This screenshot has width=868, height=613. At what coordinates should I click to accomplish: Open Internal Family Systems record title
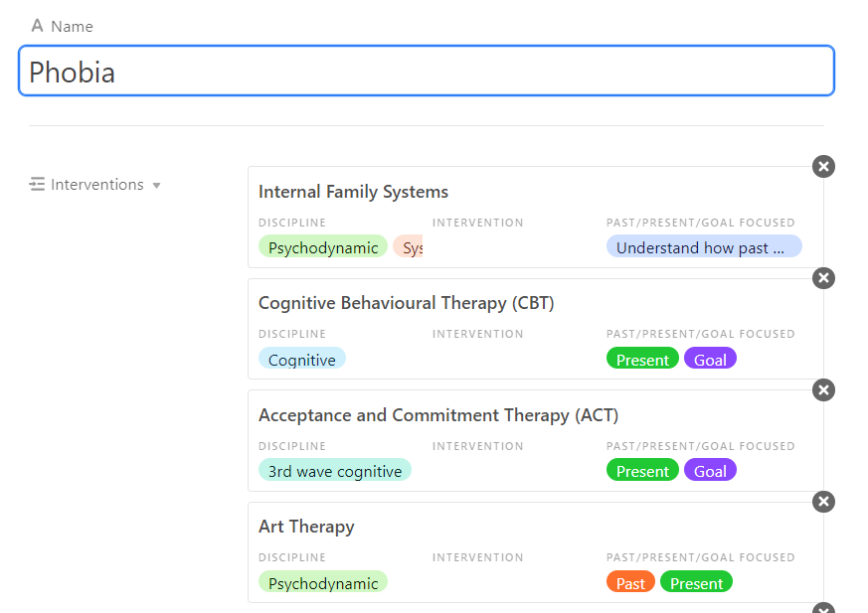[x=353, y=192]
